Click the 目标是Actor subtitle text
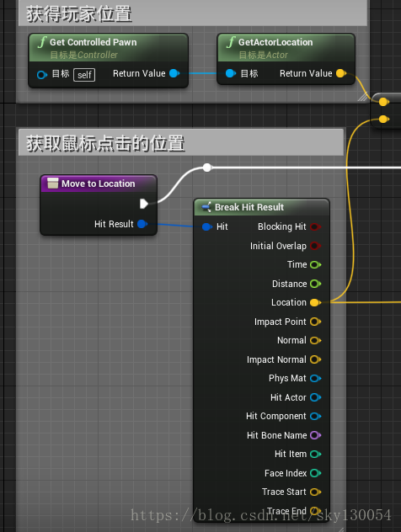 264,55
